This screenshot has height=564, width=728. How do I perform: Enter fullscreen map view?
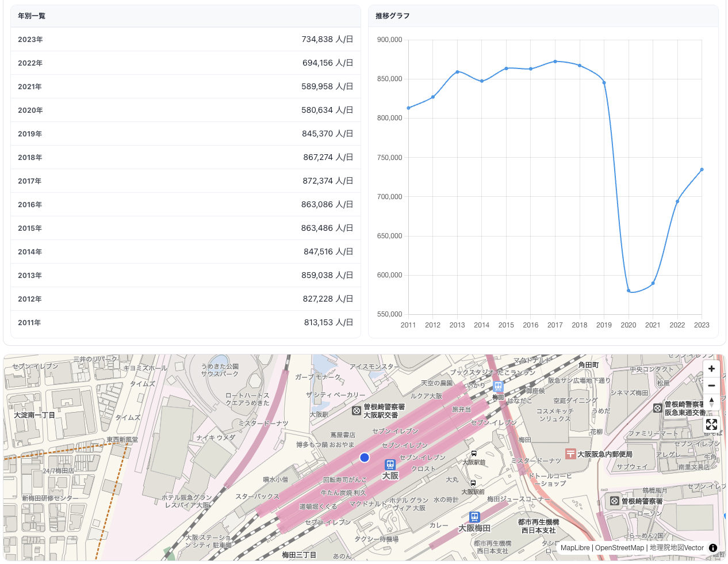coord(711,425)
